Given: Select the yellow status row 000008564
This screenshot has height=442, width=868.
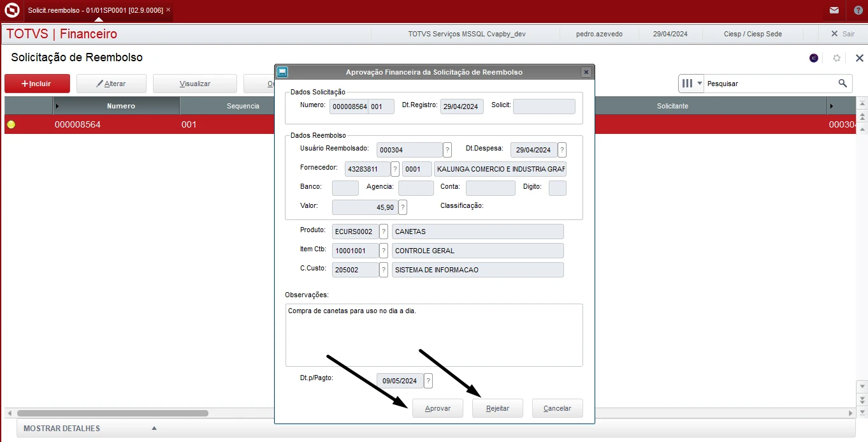Looking at the screenshot, I should pos(76,125).
